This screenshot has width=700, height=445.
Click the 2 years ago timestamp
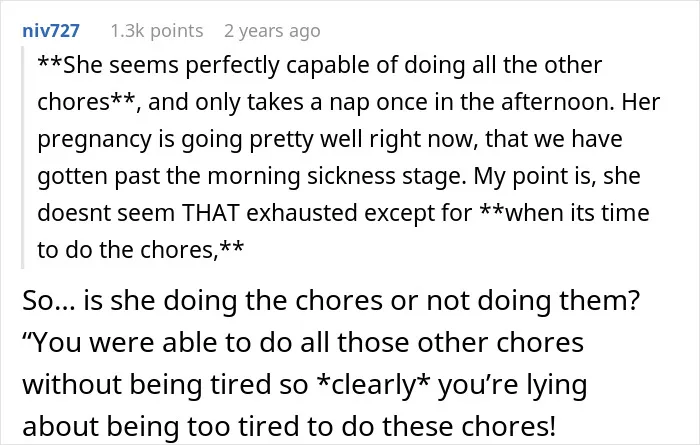272,31
